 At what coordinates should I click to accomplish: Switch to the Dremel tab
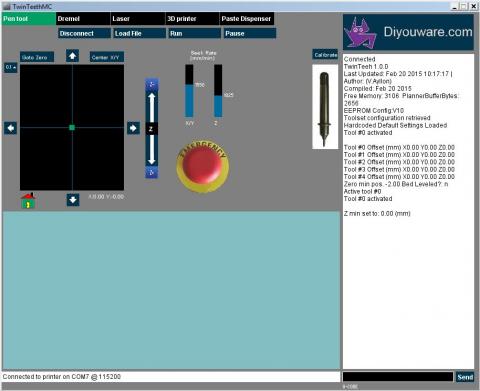(83, 19)
